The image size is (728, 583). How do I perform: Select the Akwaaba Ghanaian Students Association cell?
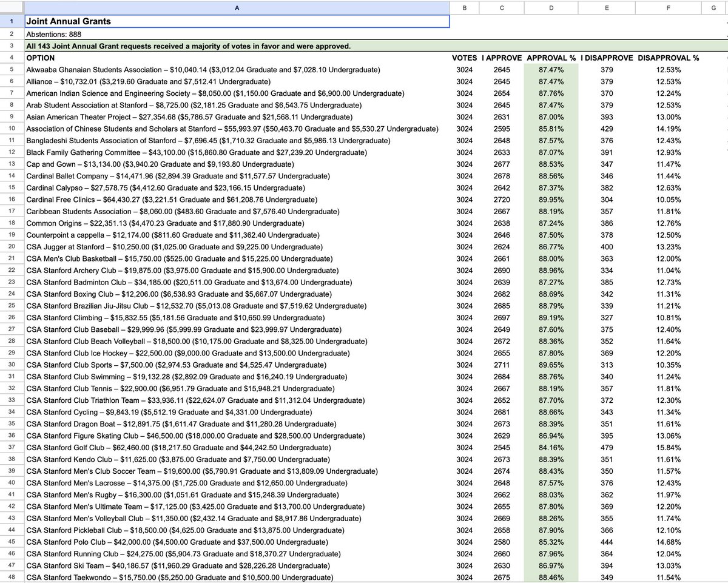tap(237, 70)
